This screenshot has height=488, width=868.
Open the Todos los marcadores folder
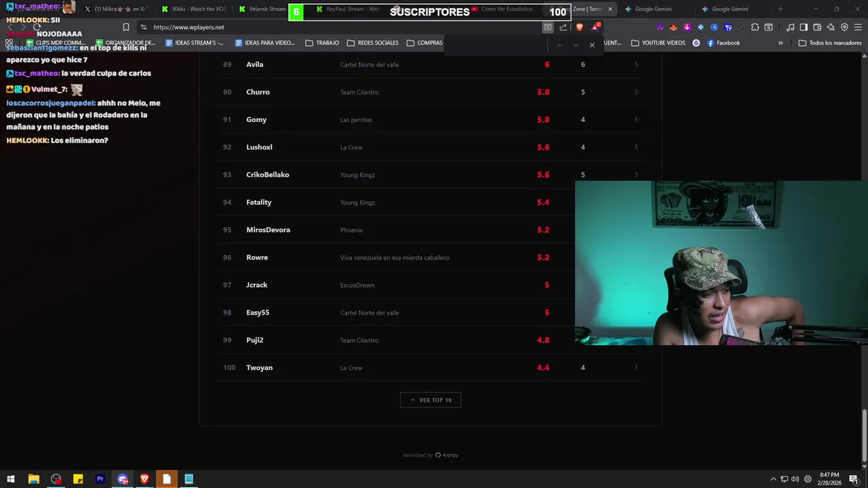click(830, 43)
